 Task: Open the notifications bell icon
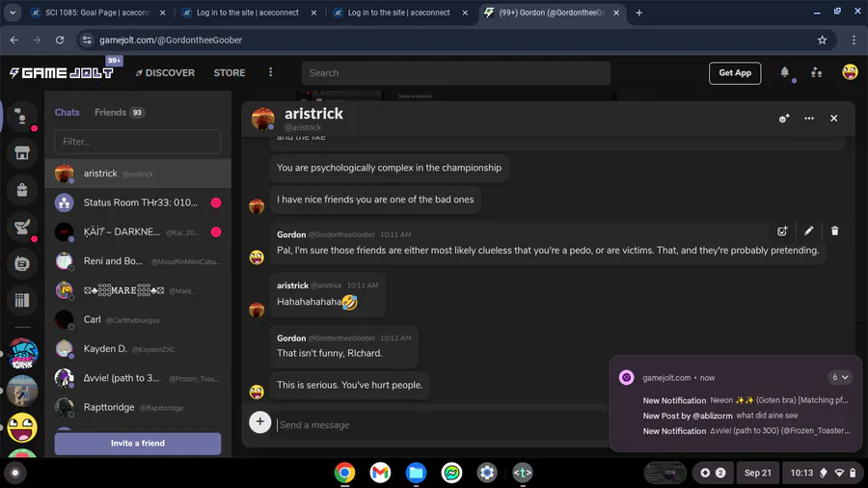point(784,72)
